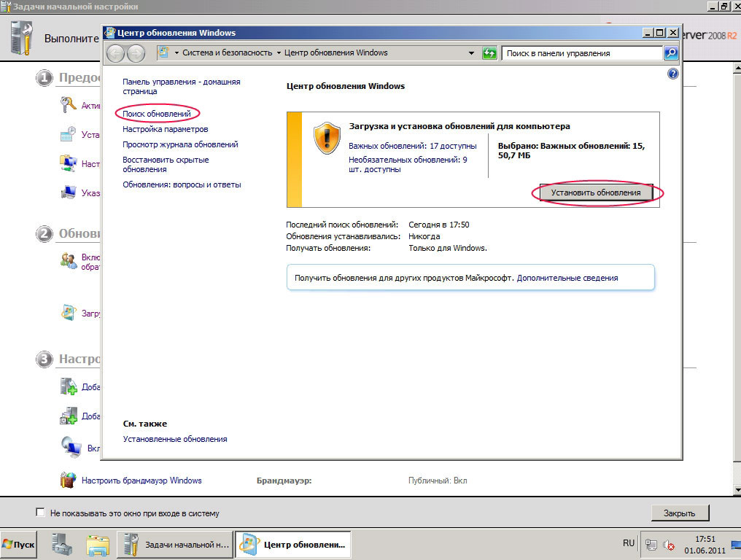Click the RU language indicator
The width and height of the screenshot is (741, 560).
point(629,543)
